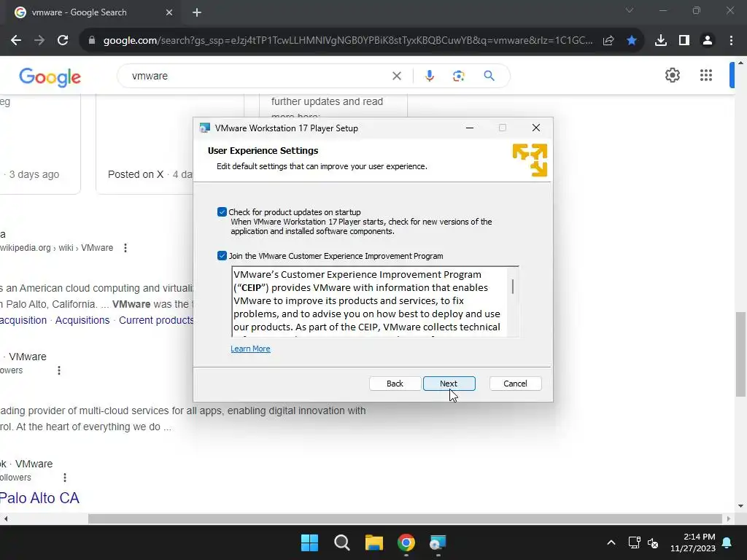The height and width of the screenshot is (560, 747).
Task: Click the bookmark star icon
Action: [x=632, y=41]
